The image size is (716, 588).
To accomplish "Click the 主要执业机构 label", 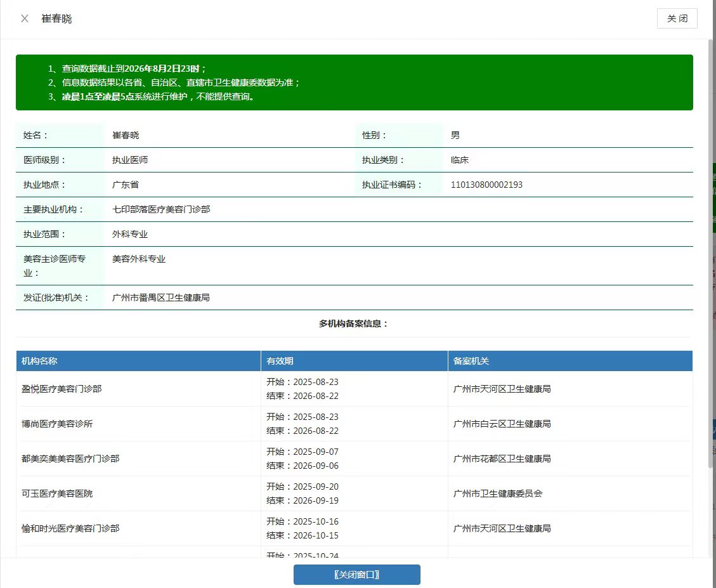I will [x=54, y=209].
